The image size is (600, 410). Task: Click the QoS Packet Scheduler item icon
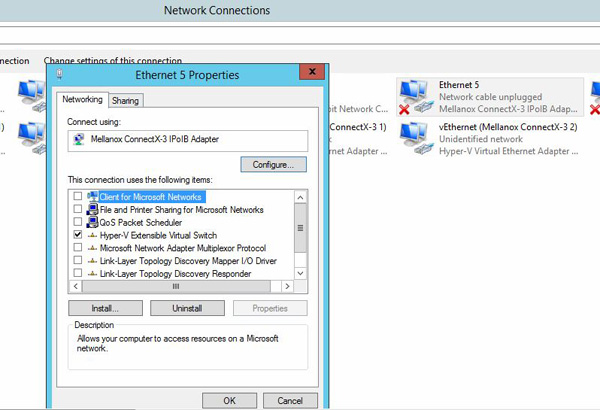[x=92, y=222]
